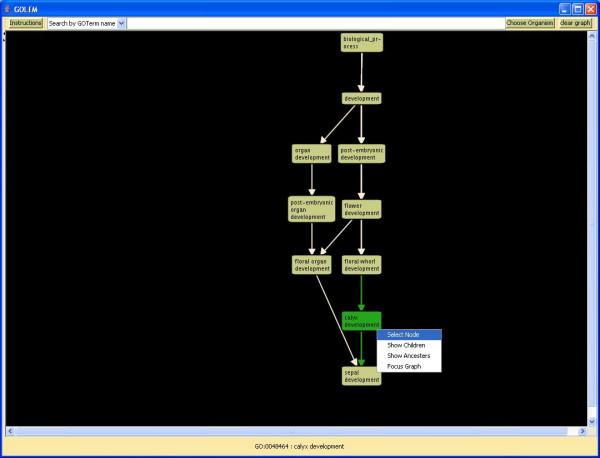Click the GOLEM app icon in title bar
This screenshot has width=600, height=458.
(7, 7)
